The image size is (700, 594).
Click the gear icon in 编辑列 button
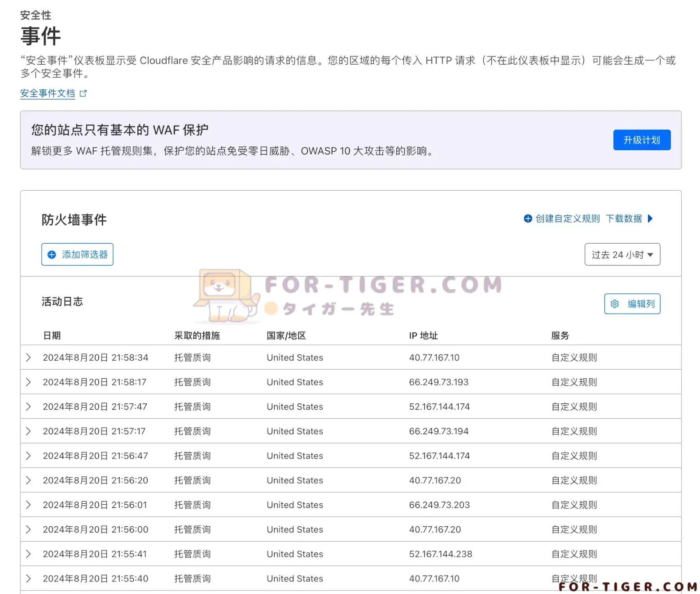tap(615, 304)
